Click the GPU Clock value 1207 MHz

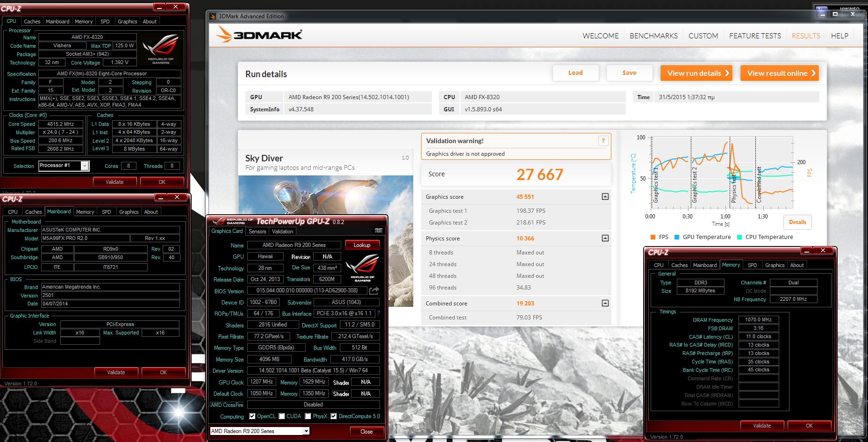[262, 382]
